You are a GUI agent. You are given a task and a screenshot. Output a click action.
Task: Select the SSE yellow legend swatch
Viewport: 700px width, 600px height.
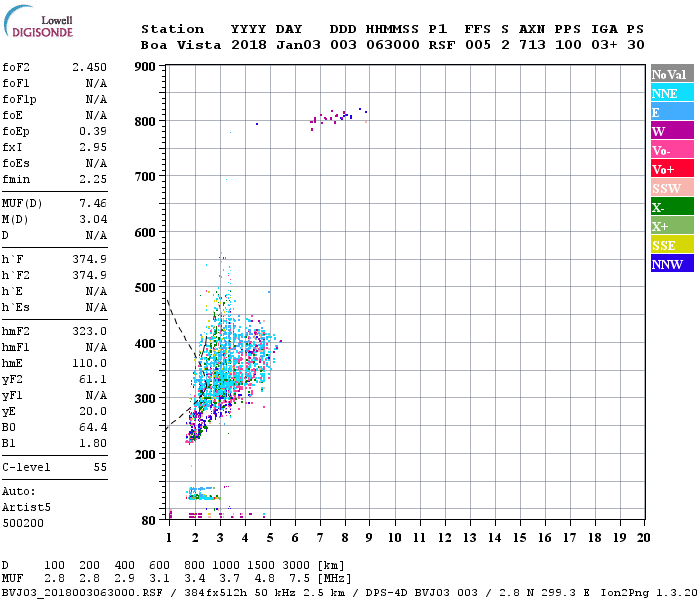tap(672, 245)
